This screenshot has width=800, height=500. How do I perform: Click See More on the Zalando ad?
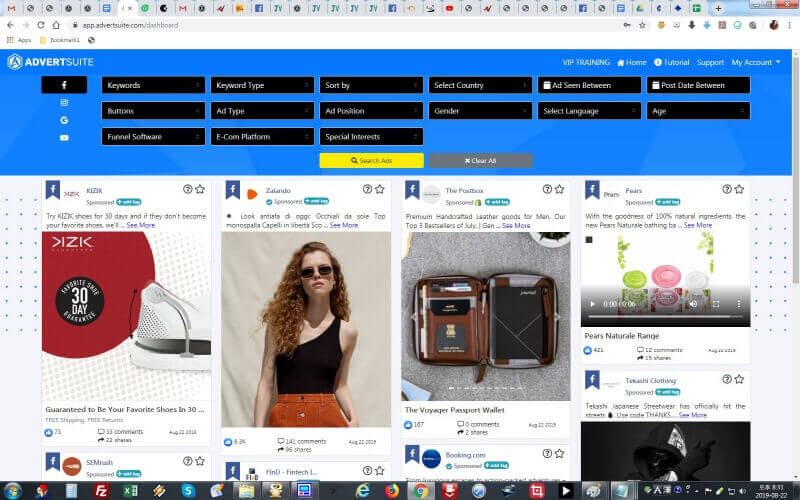click(344, 225)
